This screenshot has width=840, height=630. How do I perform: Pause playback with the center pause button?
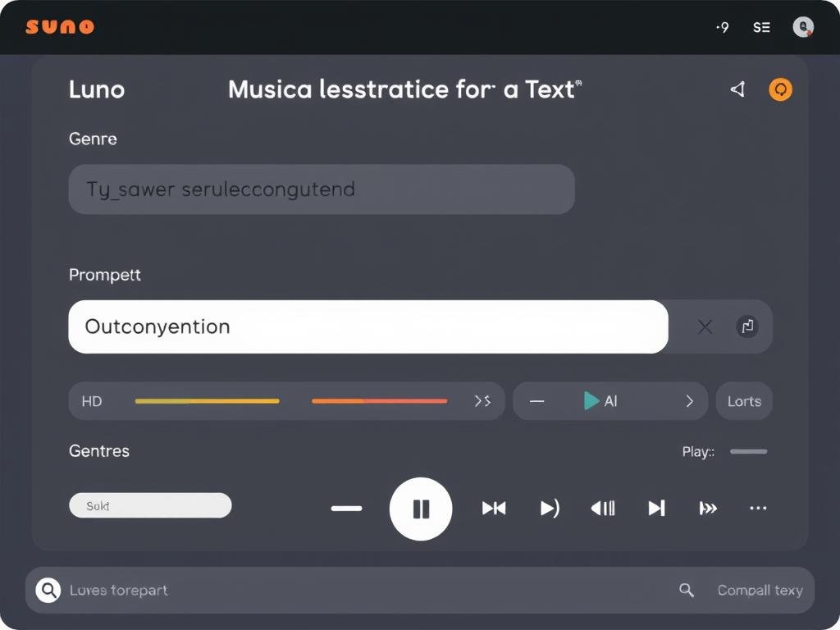click(x=421, y=509)
